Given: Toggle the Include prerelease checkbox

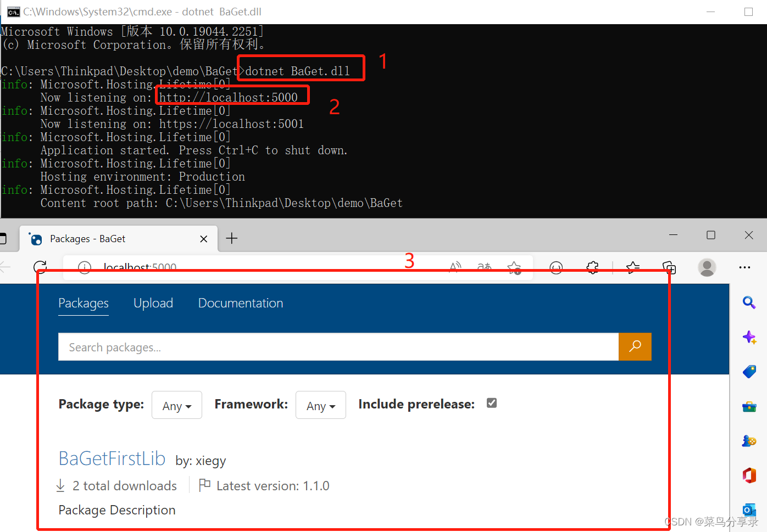Looking at the screenshot, I should tap(492, 403).
